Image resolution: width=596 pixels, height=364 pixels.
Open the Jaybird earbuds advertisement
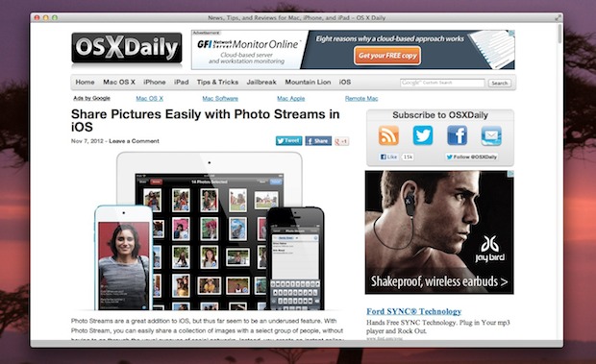439,232
